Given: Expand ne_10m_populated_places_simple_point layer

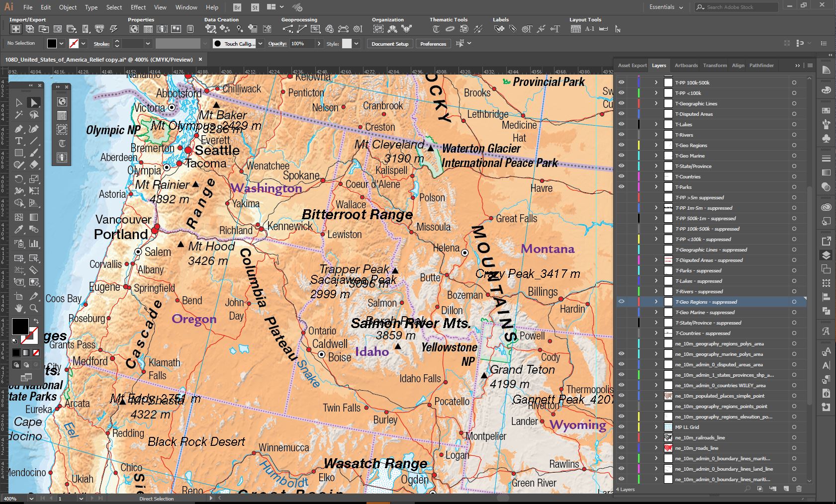Looking at the screenshot, I should click(x=656, y=396).
